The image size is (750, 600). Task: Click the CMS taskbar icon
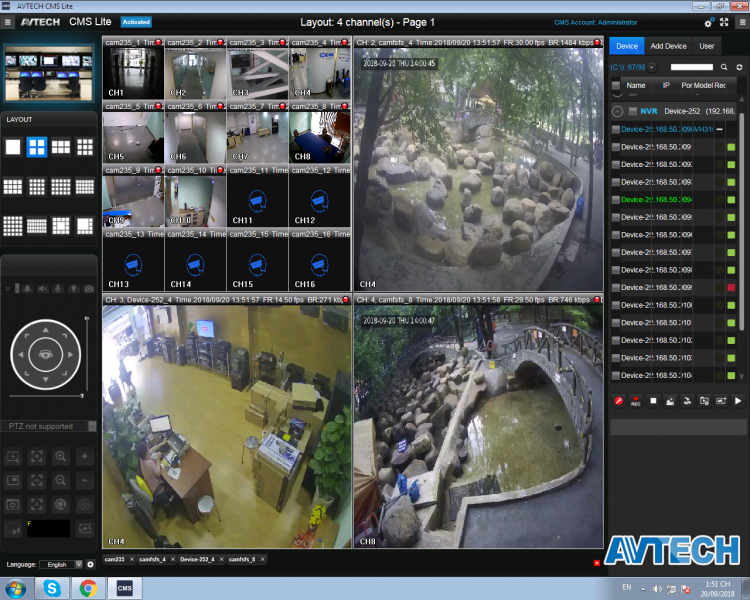[x=124, y=588]
